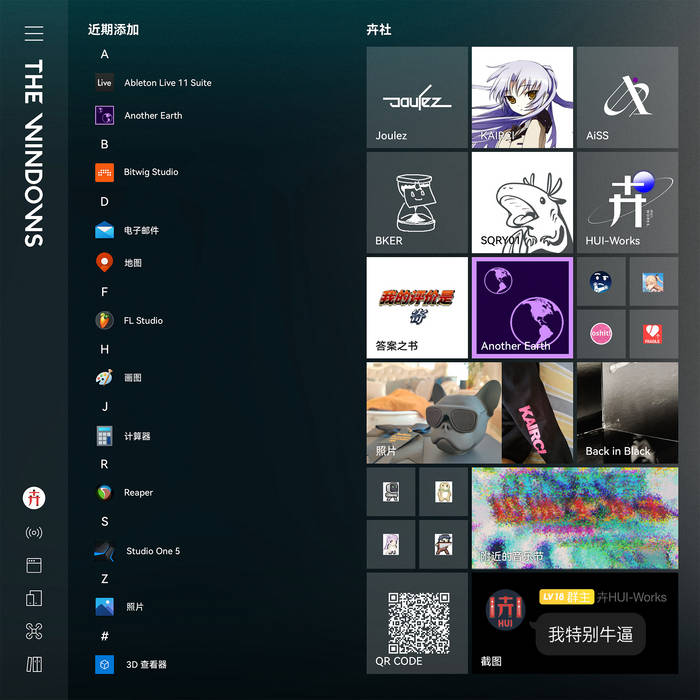The height and width of the screenshot is (700, 700).
Task: Open the BKER hourglass tile
Action: (417, 202)
